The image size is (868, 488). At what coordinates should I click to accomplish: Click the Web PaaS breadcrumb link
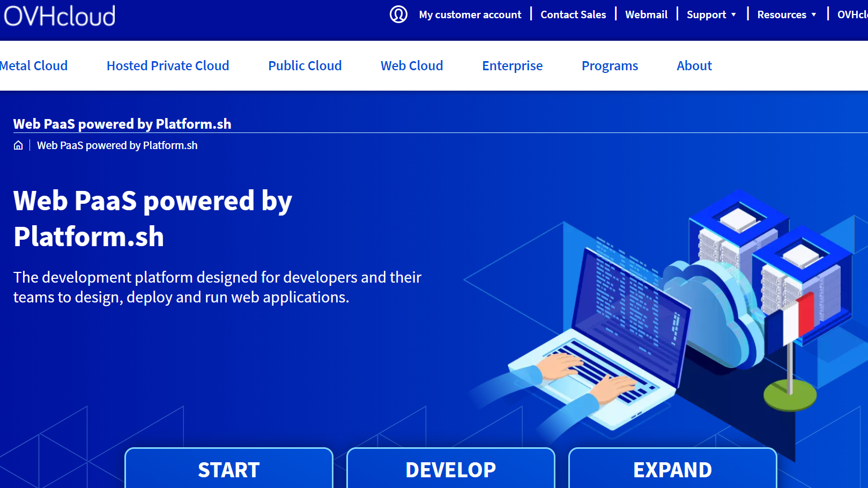[117, 145]
